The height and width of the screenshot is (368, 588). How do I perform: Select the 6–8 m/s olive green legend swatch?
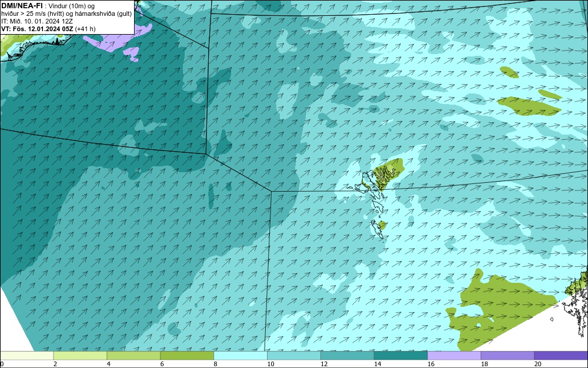187,355
